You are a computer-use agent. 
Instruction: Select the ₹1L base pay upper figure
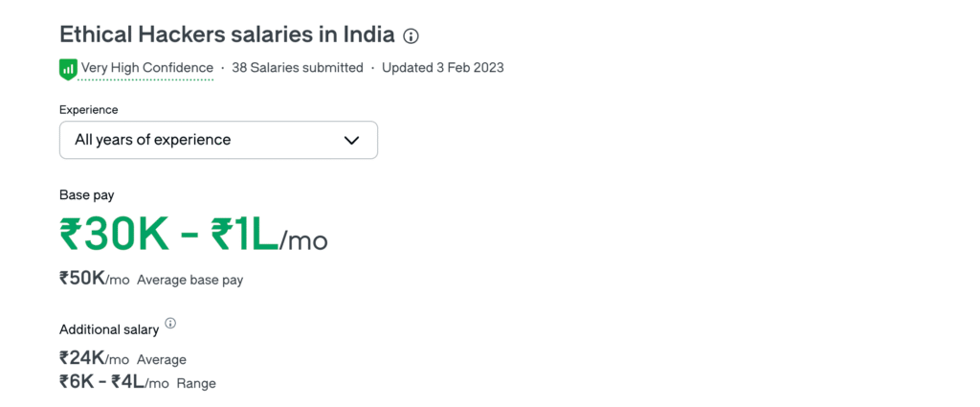244,235
